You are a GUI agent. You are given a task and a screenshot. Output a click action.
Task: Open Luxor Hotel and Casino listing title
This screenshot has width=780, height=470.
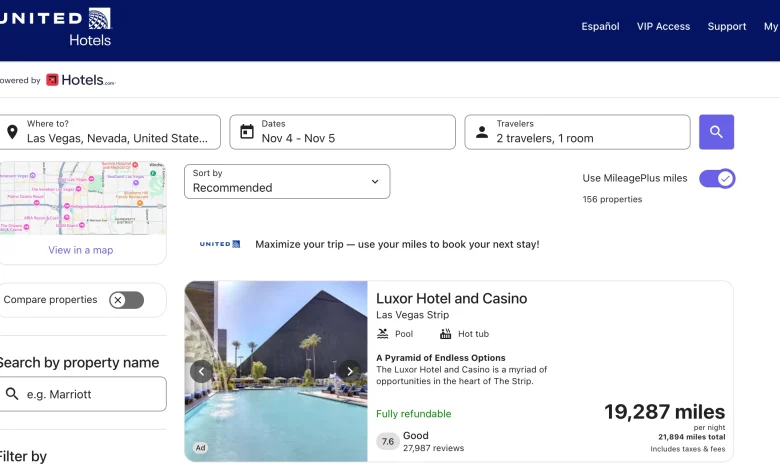pyautogui.click(x=451, y=298)
